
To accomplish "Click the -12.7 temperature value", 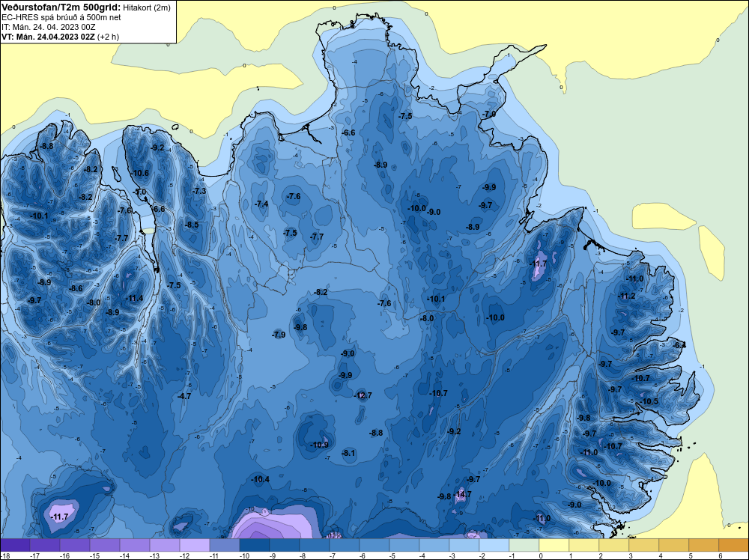I will (x=363, y=395).
